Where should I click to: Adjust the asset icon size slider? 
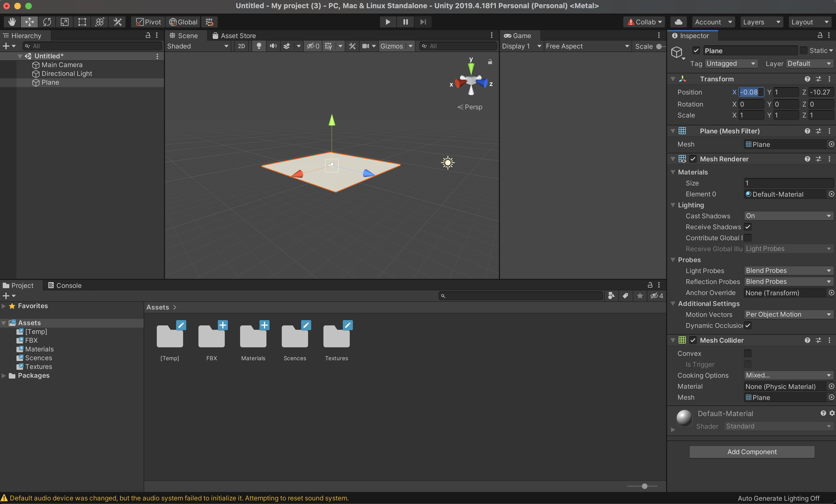tap(644, 486)
